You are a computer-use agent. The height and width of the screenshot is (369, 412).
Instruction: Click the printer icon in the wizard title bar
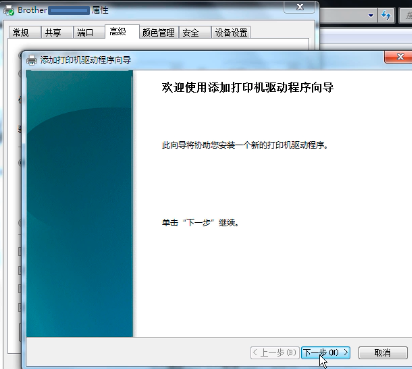(31, 60)
